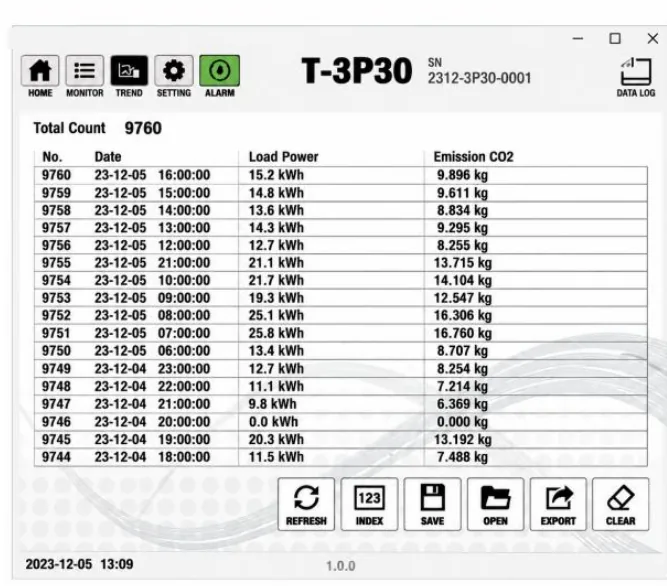Image resolution: width=667 pixels, height=586 pixels.
Task: Open the DATA LOG icon
Action: point(636,77)
